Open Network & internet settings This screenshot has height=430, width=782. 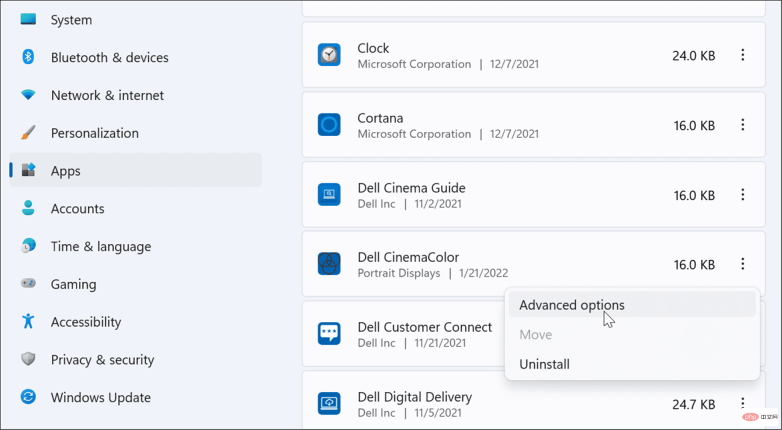pos(107,95)
